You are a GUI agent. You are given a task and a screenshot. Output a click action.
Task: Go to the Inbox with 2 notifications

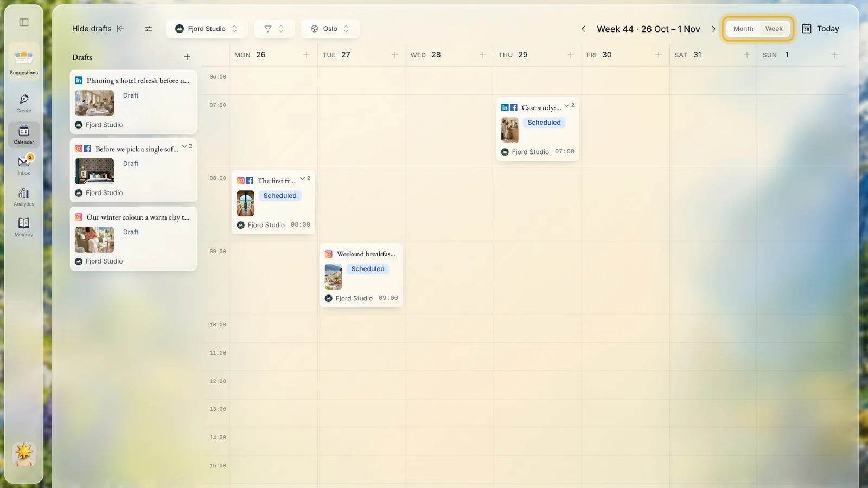click(x=24, y=165)
